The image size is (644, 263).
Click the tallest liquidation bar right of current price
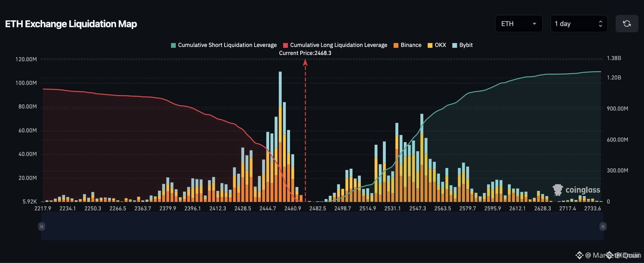point(422,158)
